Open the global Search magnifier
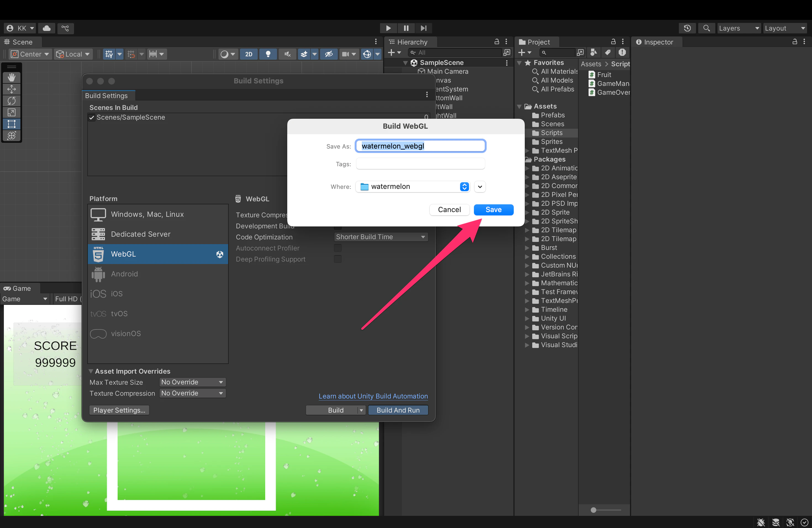 [706, 28]
